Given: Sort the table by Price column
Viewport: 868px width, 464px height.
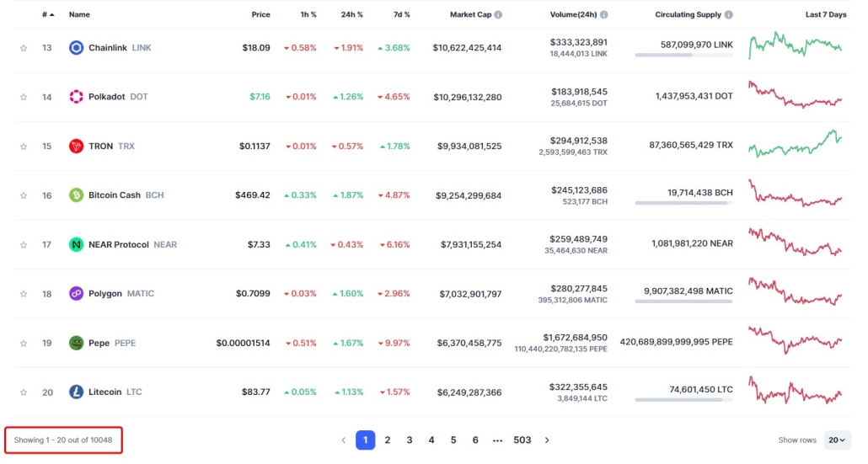Looking at the screenshot, I should [260, 15].
